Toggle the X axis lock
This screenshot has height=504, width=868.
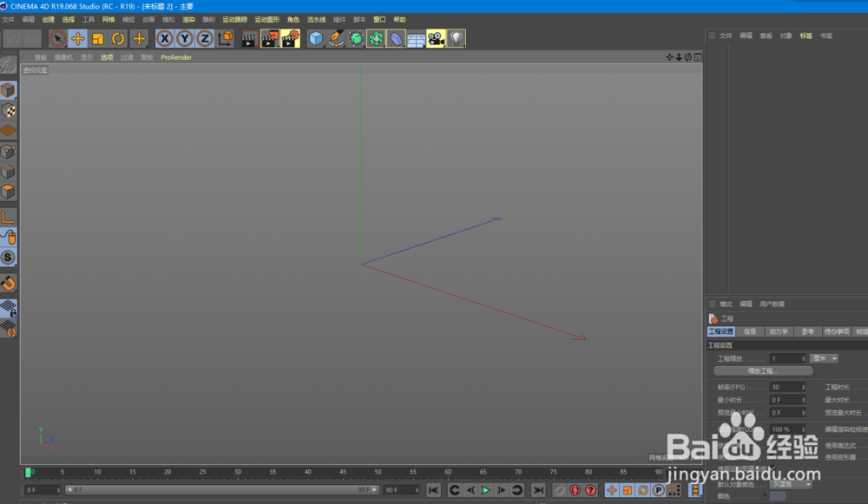pos(163,38)
